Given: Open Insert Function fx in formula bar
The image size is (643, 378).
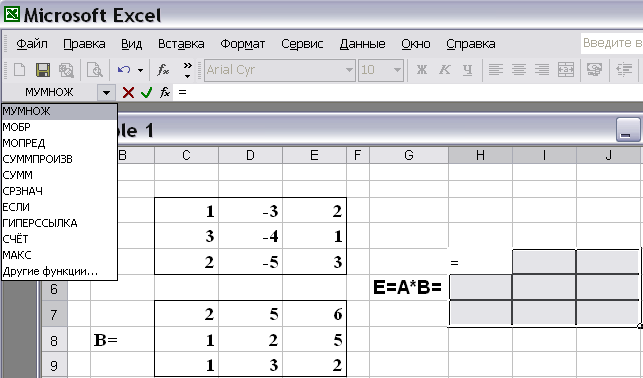Looking at the screenshot, I should coord(165,93).
